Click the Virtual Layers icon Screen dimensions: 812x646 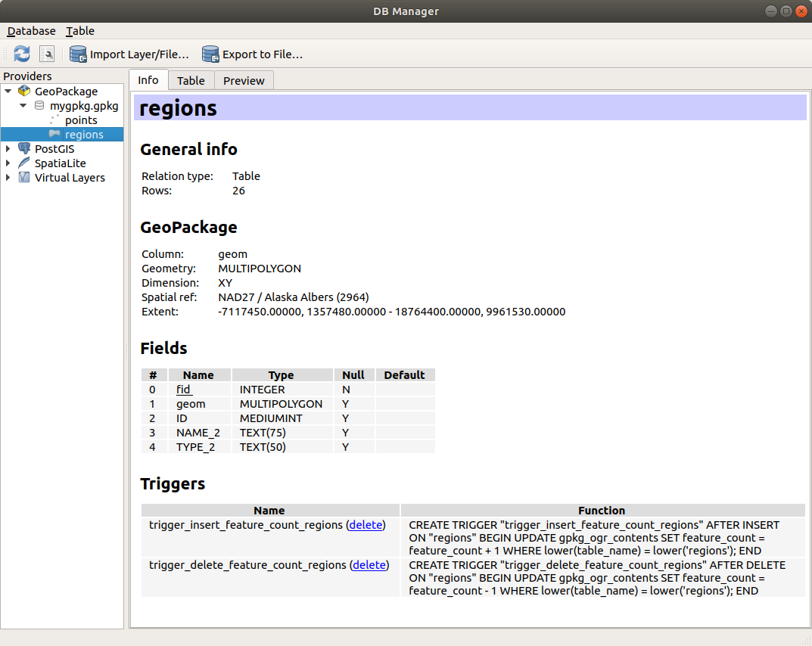[24, 177]
